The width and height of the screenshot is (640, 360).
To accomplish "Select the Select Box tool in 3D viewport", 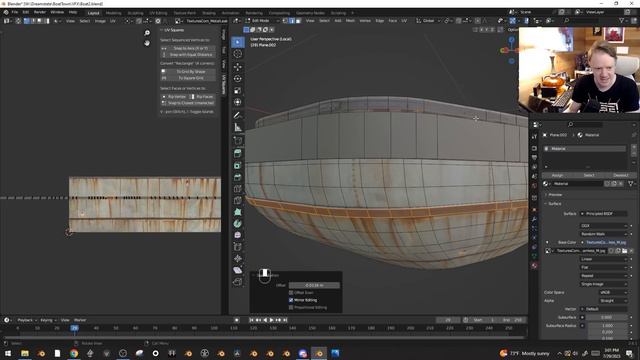I will [238, 42].
